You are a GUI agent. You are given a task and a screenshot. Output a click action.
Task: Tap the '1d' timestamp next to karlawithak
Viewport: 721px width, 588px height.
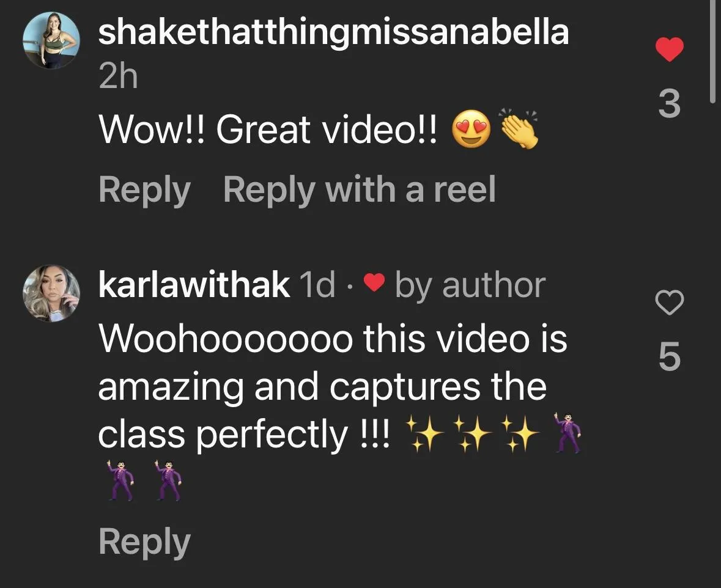[x=317, y=285]
